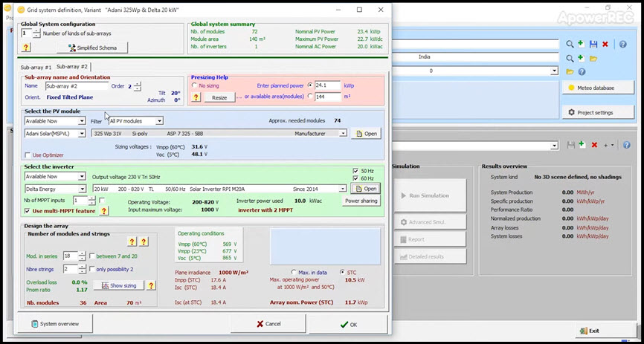Open PV module Available Now dropdown
Screen dimensions: 644x344
click(82, 121)
